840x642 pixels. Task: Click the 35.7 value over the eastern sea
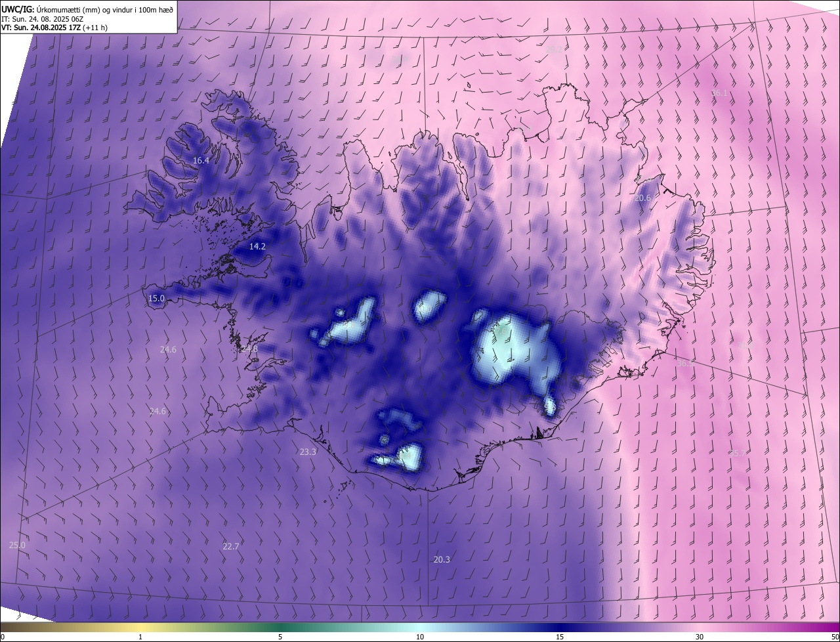(x=738, y=454)
